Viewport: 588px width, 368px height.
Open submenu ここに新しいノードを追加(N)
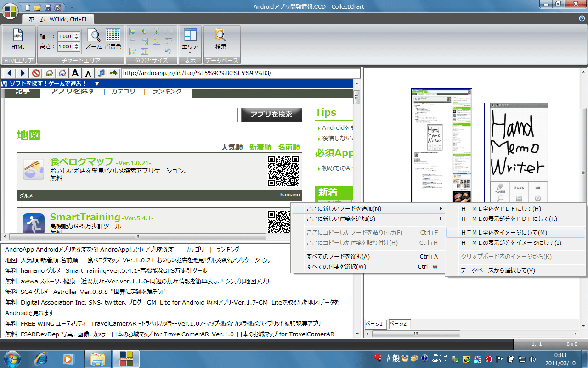[x=367, y=209]
